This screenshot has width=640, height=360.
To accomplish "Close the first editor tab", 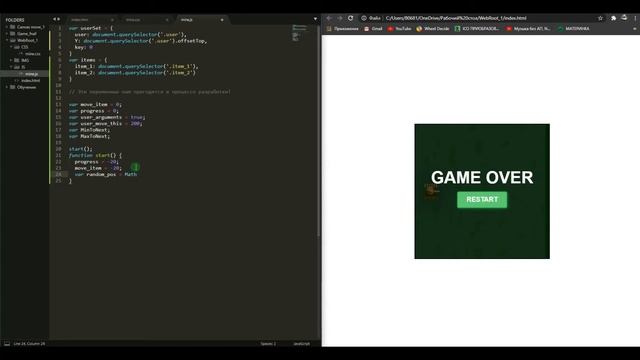I will [112, 20].
